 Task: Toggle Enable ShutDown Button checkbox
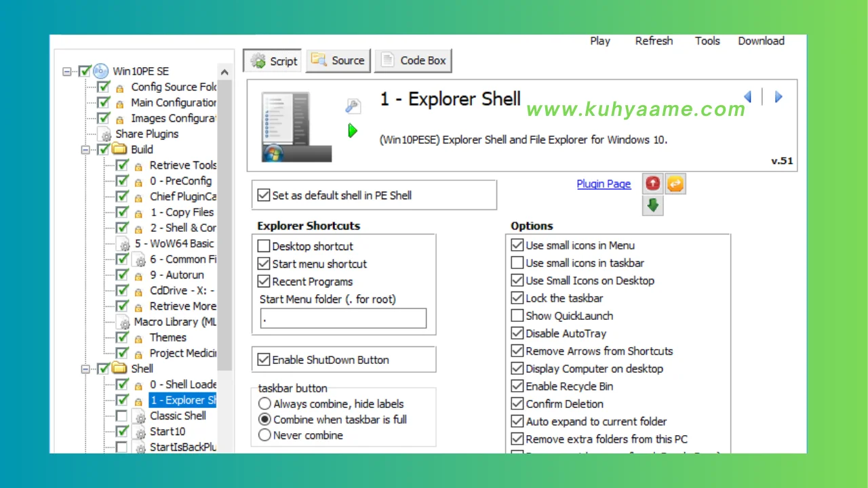[x=264, y=360]
